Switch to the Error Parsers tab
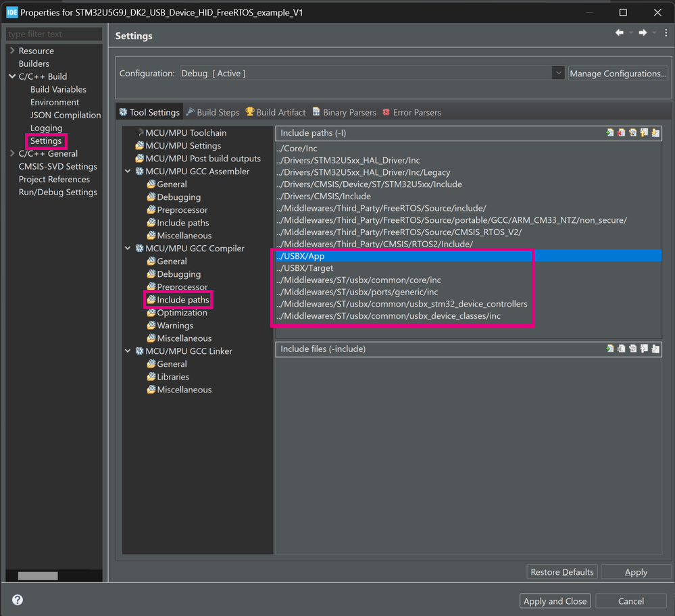675x616 pixels. point(411,112)
